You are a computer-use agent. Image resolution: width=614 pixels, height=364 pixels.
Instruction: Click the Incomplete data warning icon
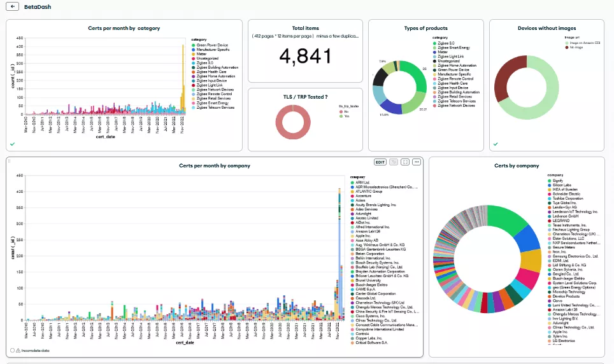tap(18, 351)
